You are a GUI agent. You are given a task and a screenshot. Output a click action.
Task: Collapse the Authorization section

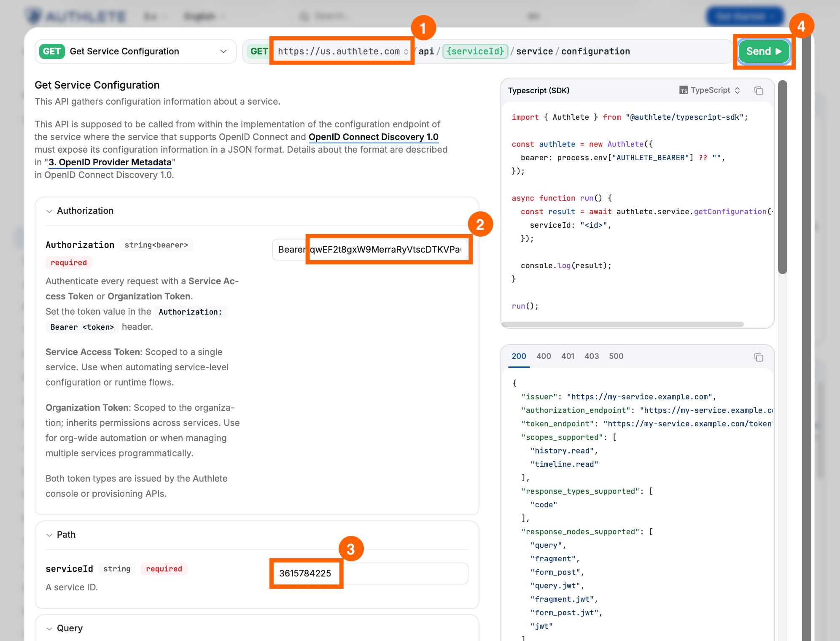(x=80, y=211)
